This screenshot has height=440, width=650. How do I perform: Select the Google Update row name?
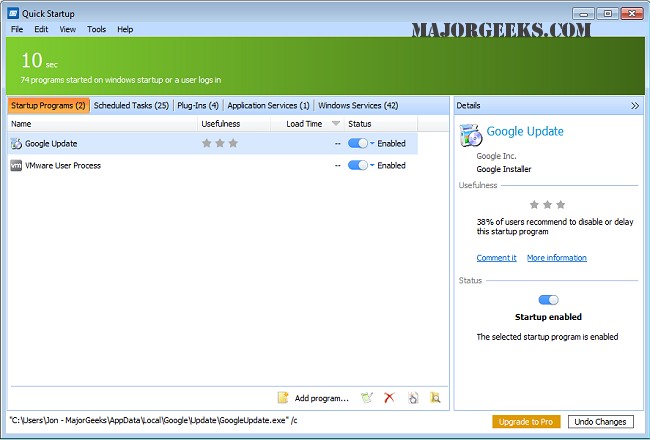(x=51, y=143)
